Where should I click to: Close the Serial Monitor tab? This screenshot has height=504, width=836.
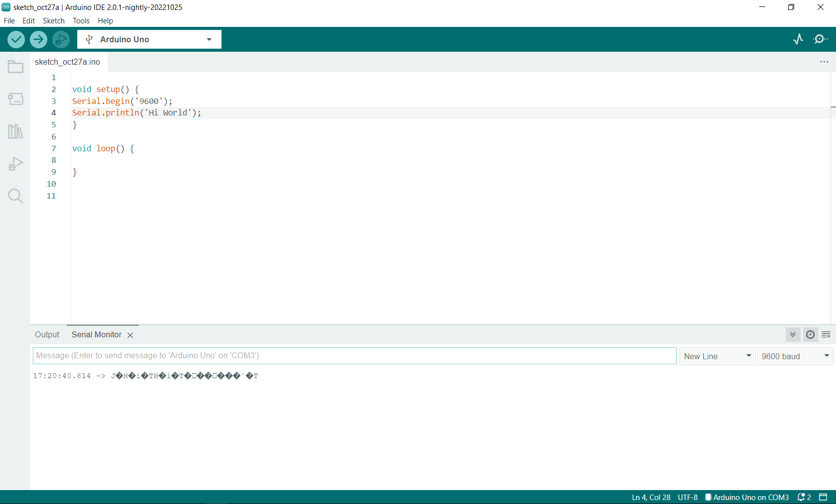click(130, 335)
